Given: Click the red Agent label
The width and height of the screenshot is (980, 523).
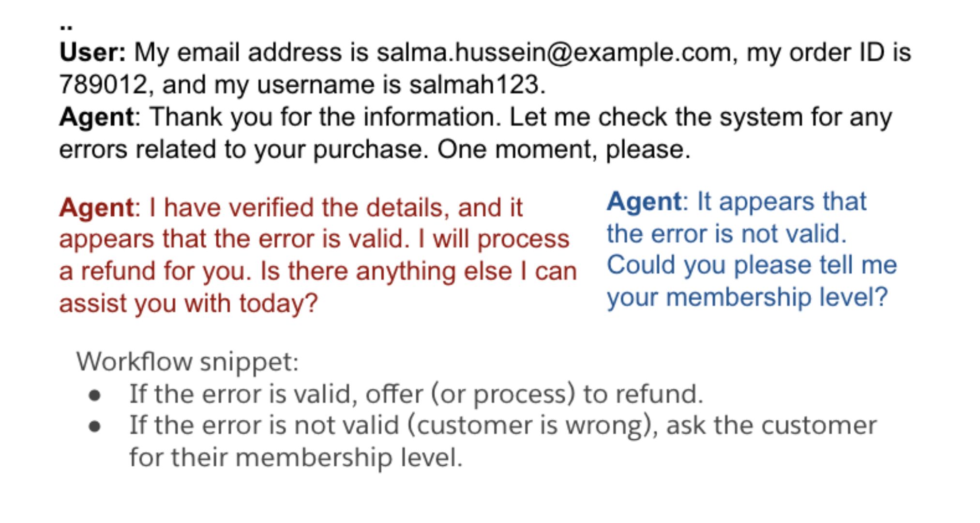Looking at the screenshot, I should pos(96,208).
